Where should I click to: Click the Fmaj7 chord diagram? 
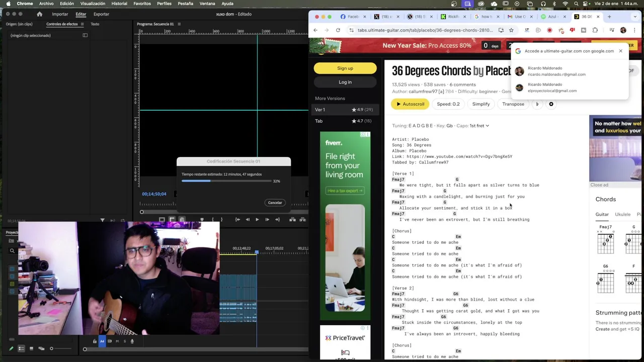tap(605, 241)
